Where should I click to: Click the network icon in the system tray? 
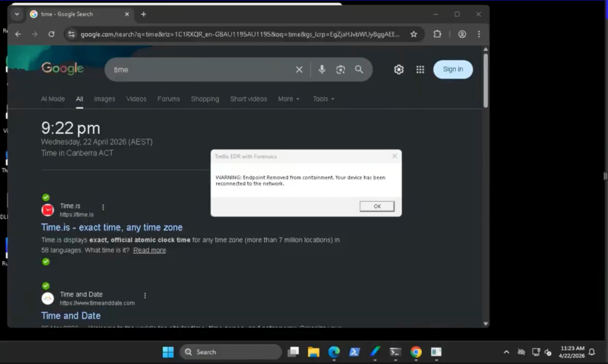click(536, 352)
